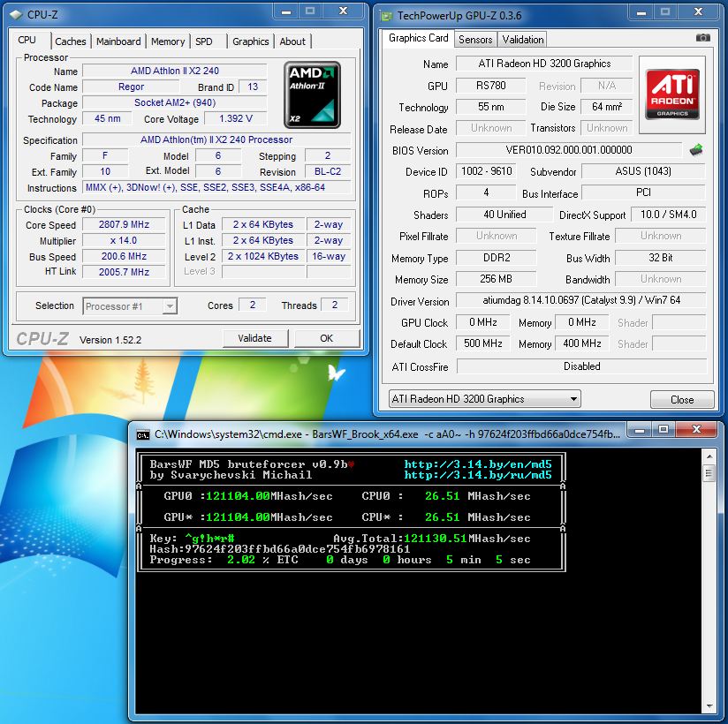The height and width of the screenshot is (724, 728).
Task: Click the Driver Version field atiumdag 8.14.10.0697
Action: click(580, 300)
